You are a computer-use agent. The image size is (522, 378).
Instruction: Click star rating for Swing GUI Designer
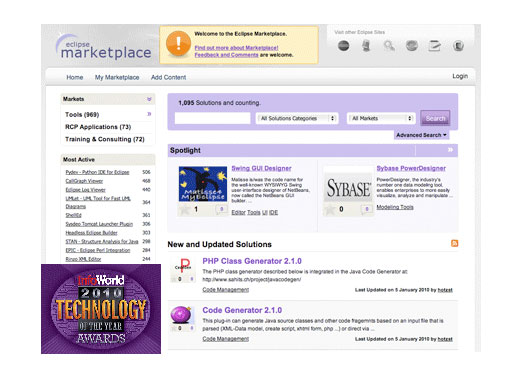pos(184,210)
